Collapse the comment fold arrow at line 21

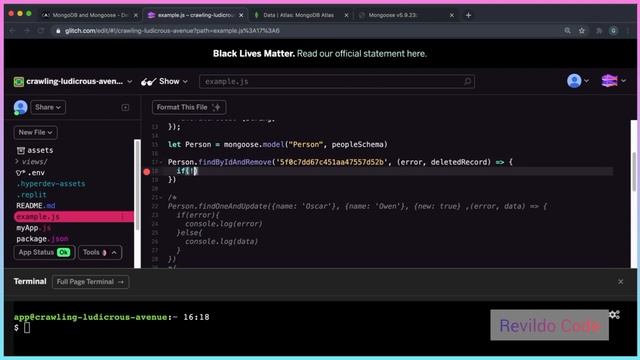coord(161,198)
